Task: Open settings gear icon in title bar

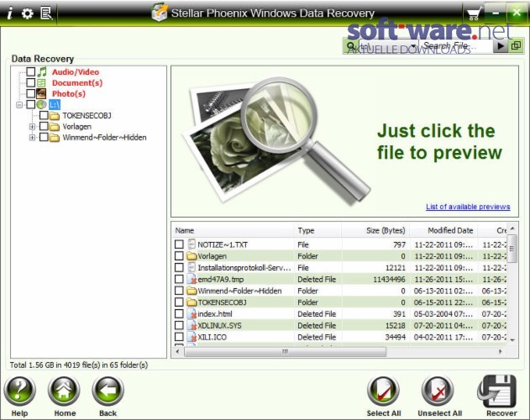Action: coord(28,13)
